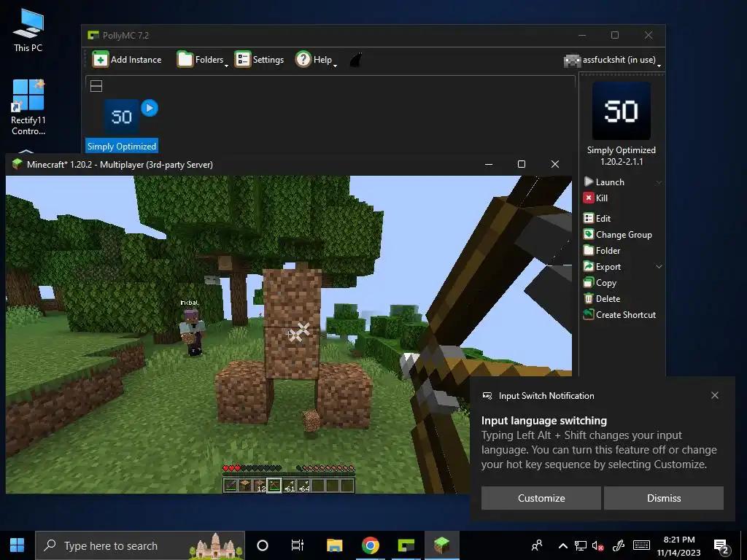Click the large instance icon in side panel

tap(622, 111)
